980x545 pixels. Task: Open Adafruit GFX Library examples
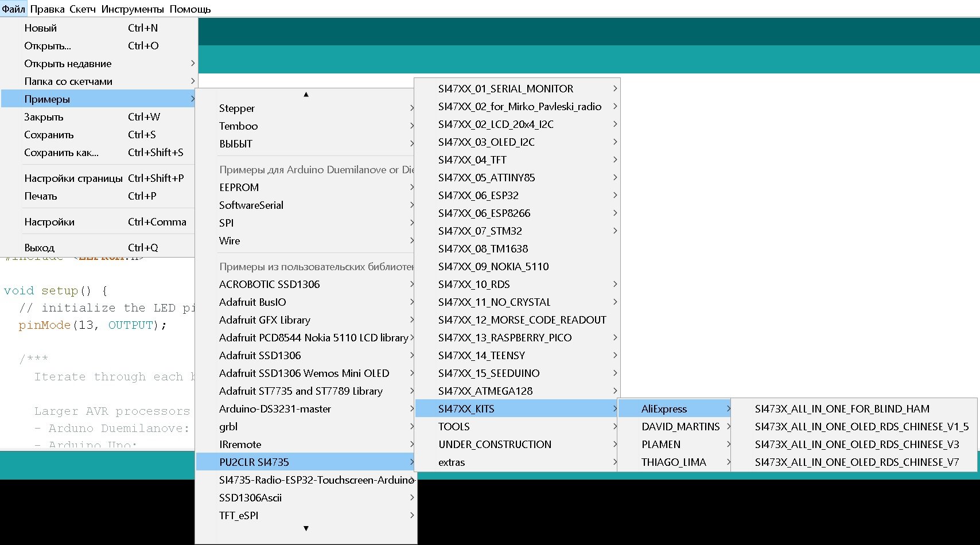click(306, 320)
